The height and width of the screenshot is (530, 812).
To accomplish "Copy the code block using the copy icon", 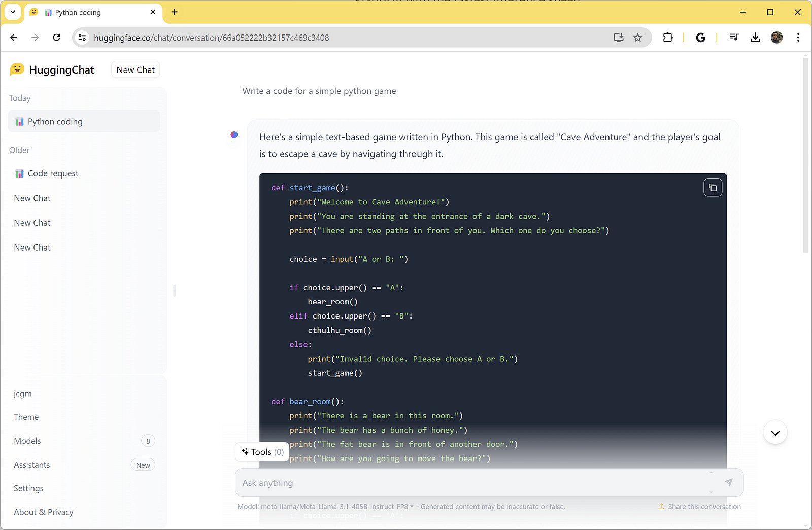I will point(713,187).
